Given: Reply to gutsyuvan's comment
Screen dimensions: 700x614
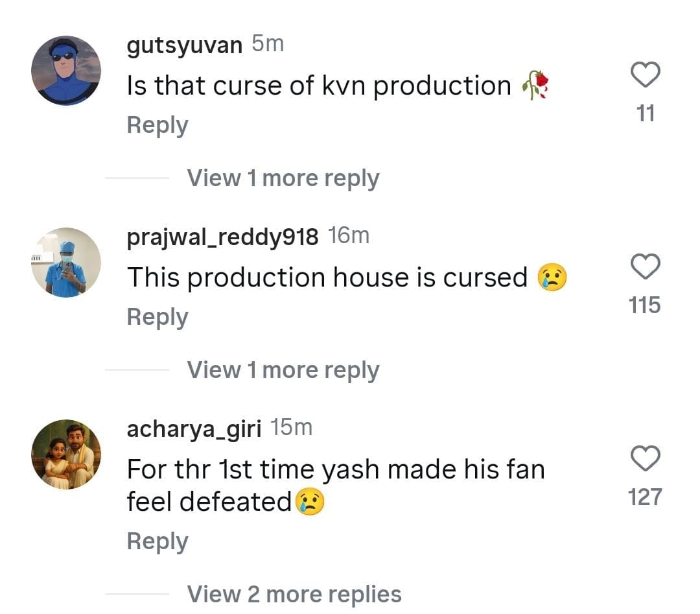Looking at the screenshot, I should coord(157,125).
